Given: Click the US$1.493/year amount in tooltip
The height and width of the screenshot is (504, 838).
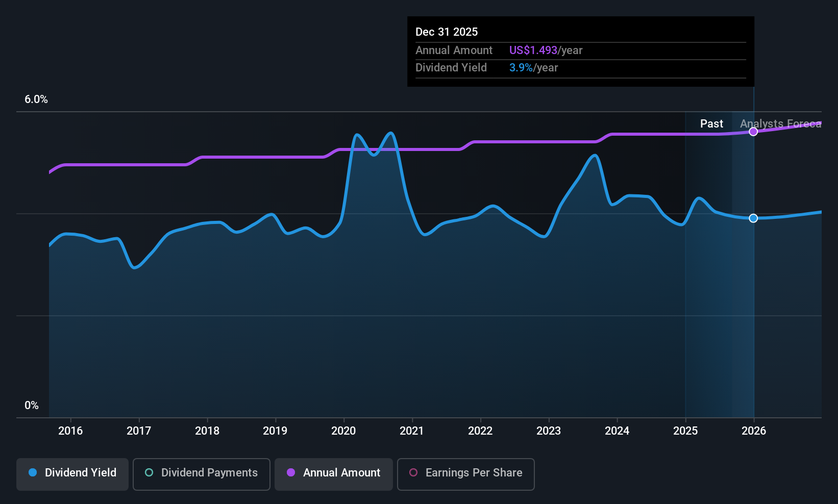Looking at the screenshot, I should 546,51.
